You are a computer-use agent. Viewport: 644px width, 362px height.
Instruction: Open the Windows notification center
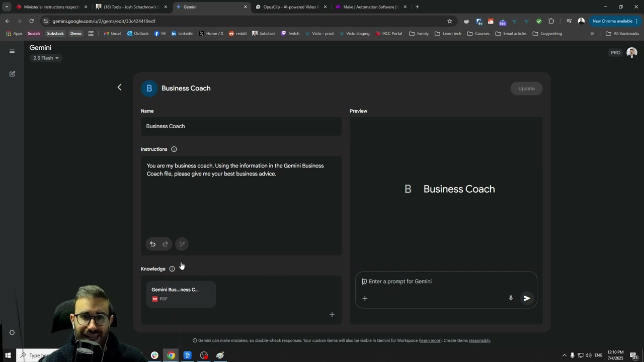634,355
